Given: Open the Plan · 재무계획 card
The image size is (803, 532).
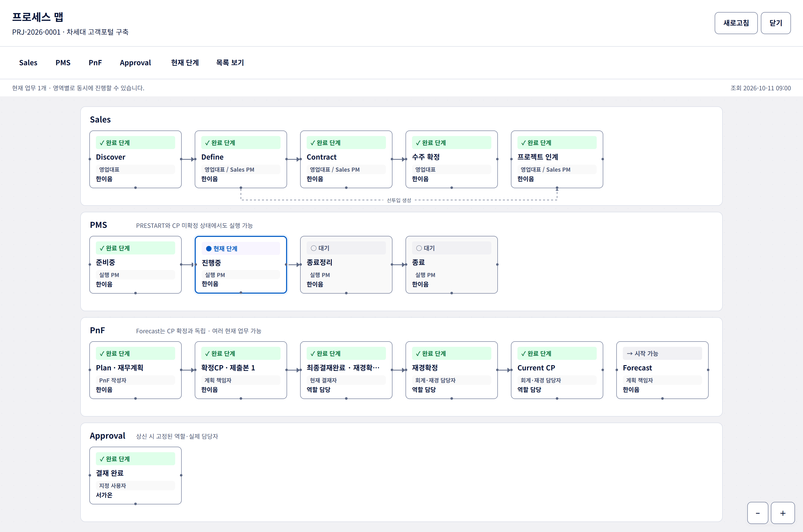Looking at the screenshot, I should (135, 370).
